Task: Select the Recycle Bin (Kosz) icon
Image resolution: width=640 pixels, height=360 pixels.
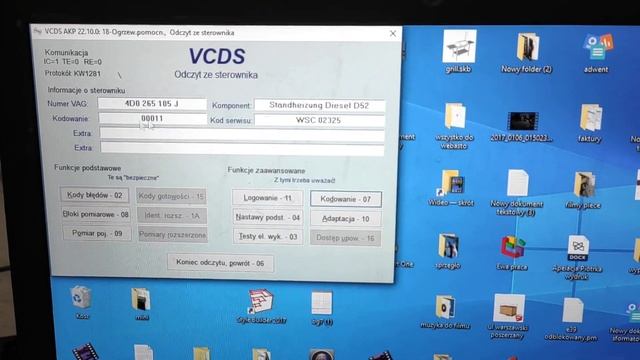Action: (81, 302)
